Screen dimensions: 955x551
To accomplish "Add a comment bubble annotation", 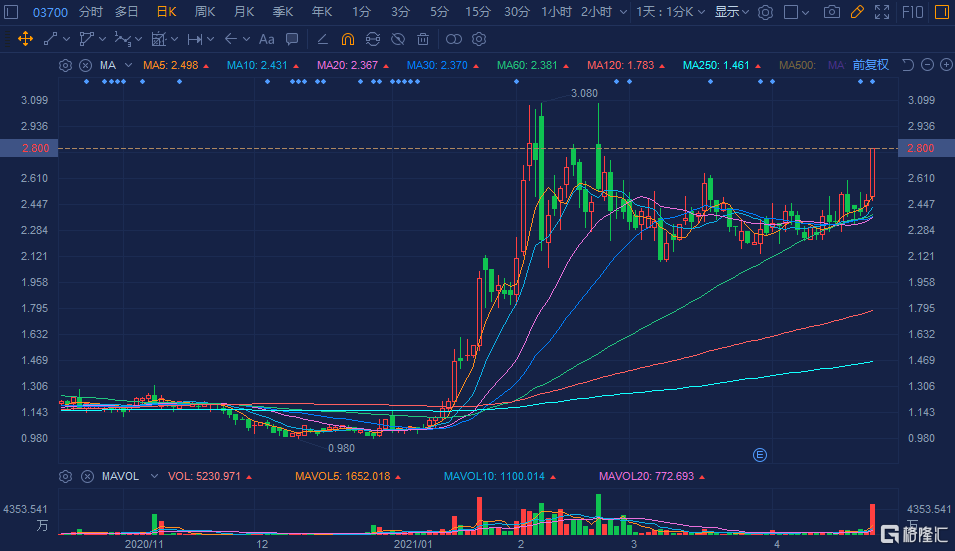I will (x=292, y=39).
